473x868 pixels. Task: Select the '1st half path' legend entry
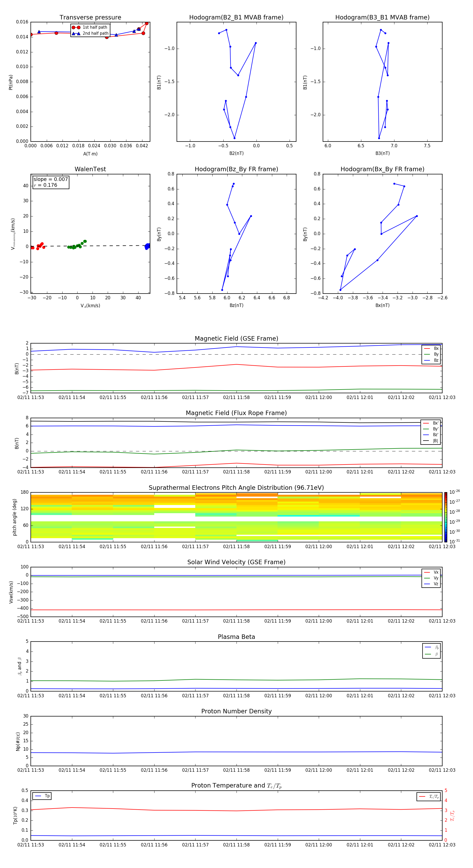pyautogui.click(x=90, y=27)
